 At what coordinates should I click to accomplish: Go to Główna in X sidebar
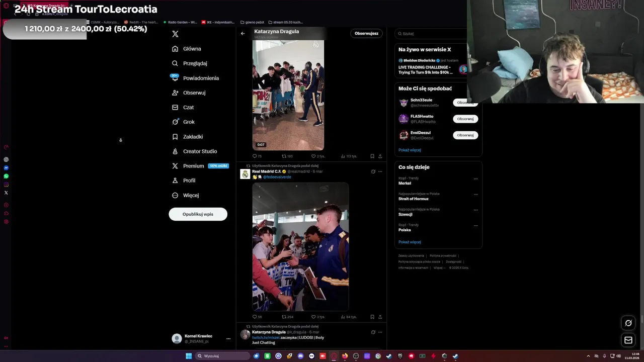pos(186,49)
